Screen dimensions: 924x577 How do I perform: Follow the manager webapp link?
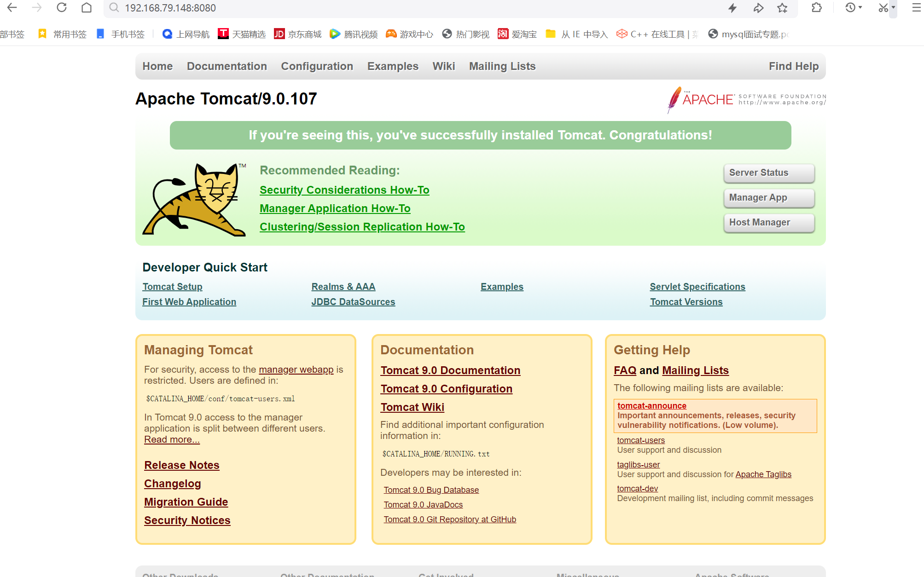click(x=296, y=369)
